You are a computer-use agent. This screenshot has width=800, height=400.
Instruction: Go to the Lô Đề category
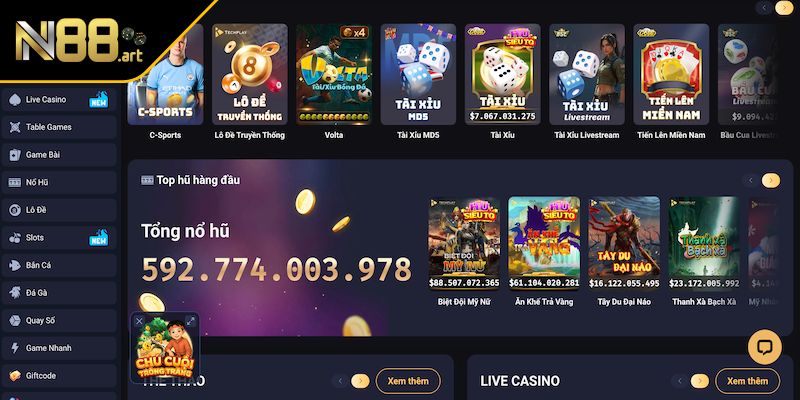click(59, 210)
